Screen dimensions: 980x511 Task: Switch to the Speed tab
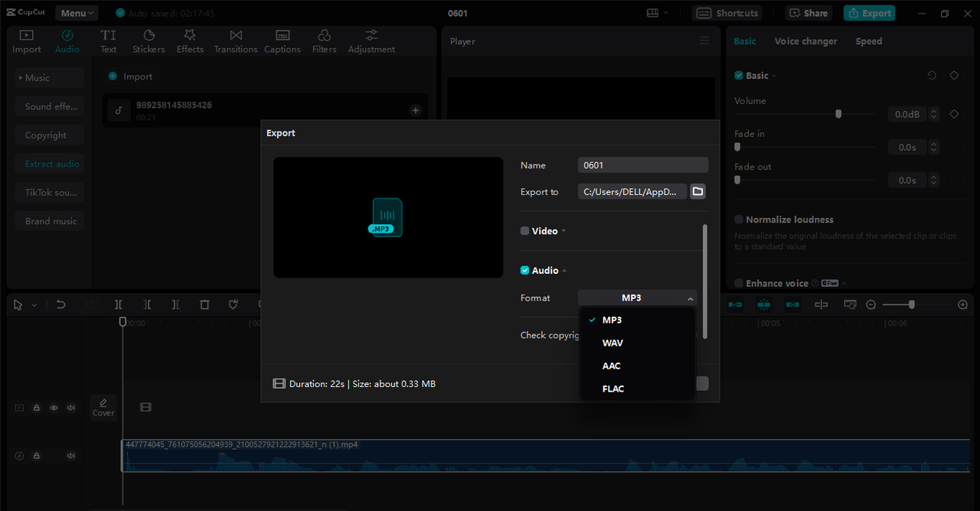[868, 41]
